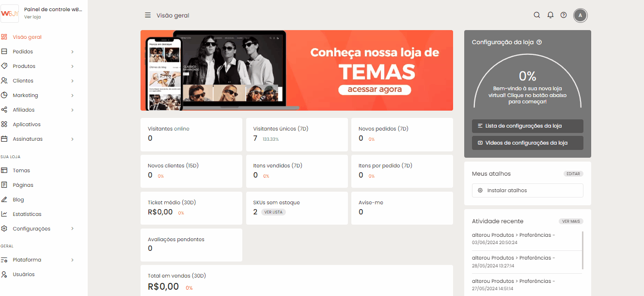
Task: Click the hamburger menu icon
Action: pyautogui.click(x=148, y=15)
